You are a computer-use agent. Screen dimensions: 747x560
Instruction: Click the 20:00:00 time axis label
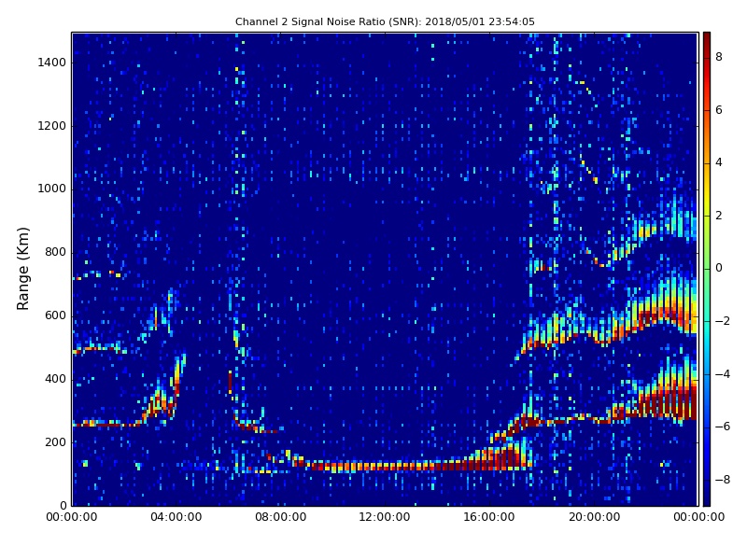tap(594, 517)
